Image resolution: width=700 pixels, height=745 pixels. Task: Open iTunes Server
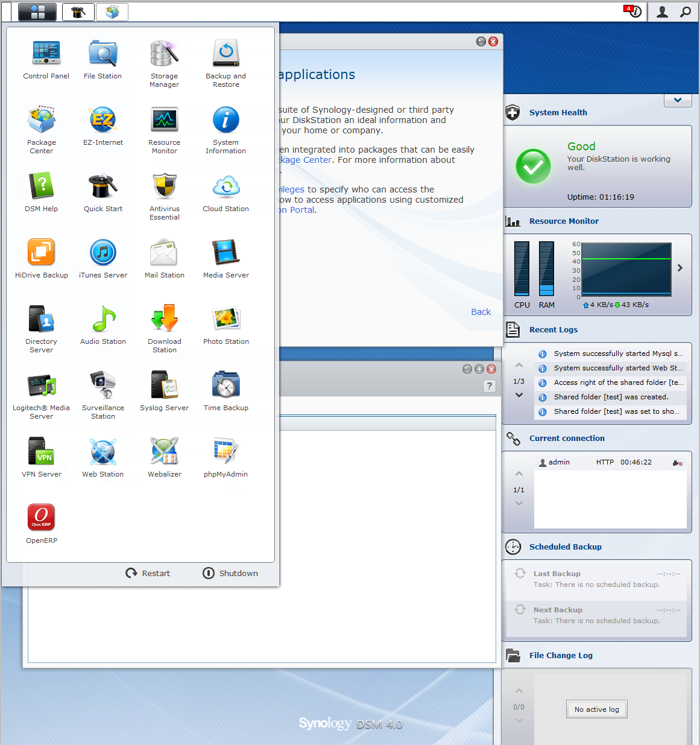tap(103, 258)
